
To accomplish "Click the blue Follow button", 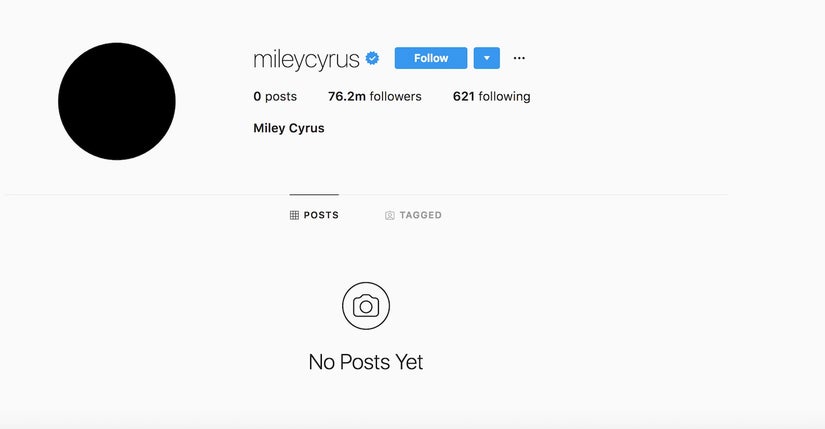I will tap(430, 58).
